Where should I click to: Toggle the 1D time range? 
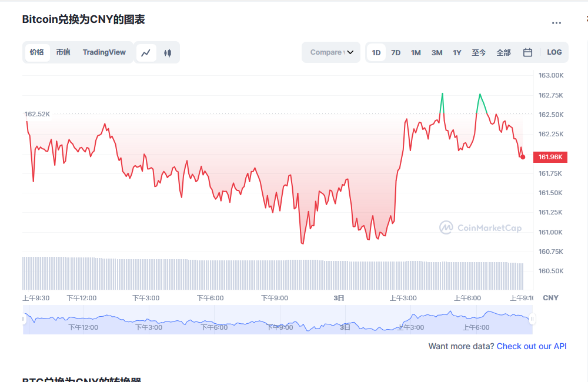point(376,52)
